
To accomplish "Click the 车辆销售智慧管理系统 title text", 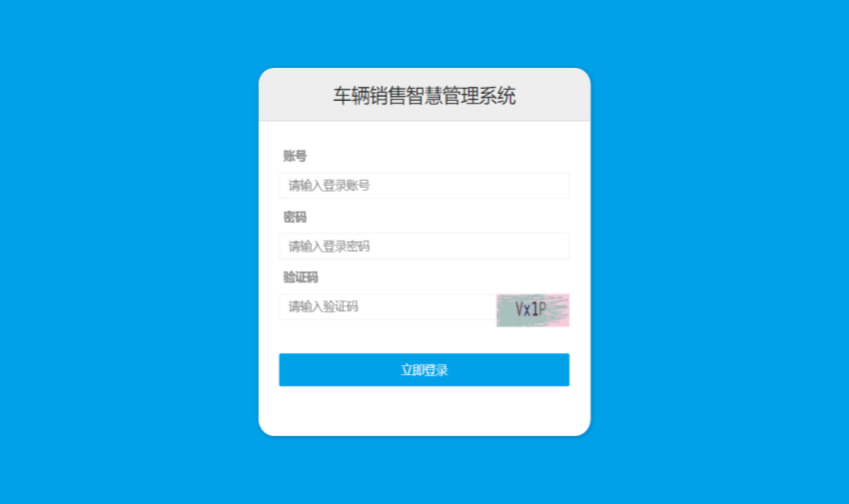I will tap(424, 96).
